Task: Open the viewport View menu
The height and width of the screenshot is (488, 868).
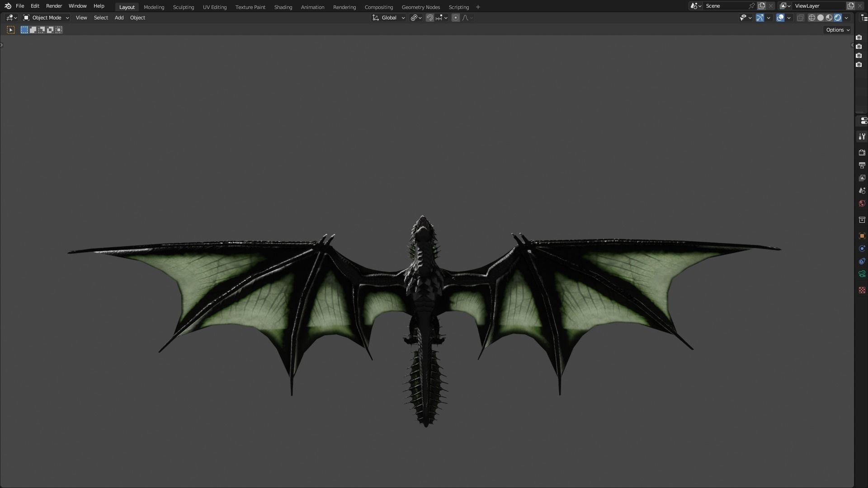Action: tap(81, 18)
